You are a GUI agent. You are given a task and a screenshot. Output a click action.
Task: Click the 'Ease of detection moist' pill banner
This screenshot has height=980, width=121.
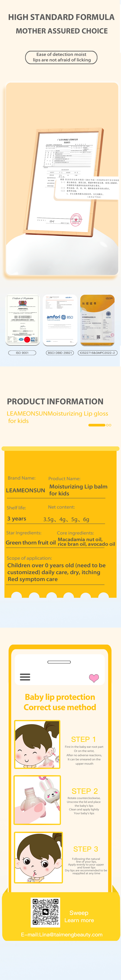tap(61, 57)
